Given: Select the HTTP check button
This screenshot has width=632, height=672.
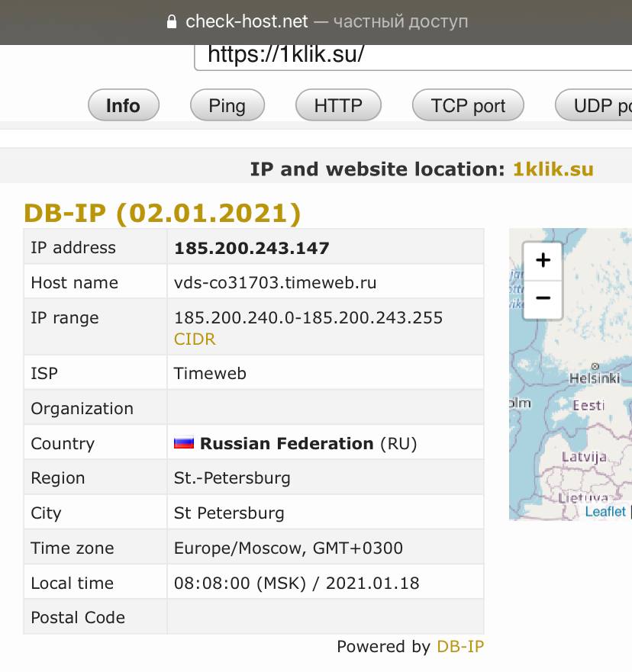Looking at the screenshot, I should tap(338, 105).
